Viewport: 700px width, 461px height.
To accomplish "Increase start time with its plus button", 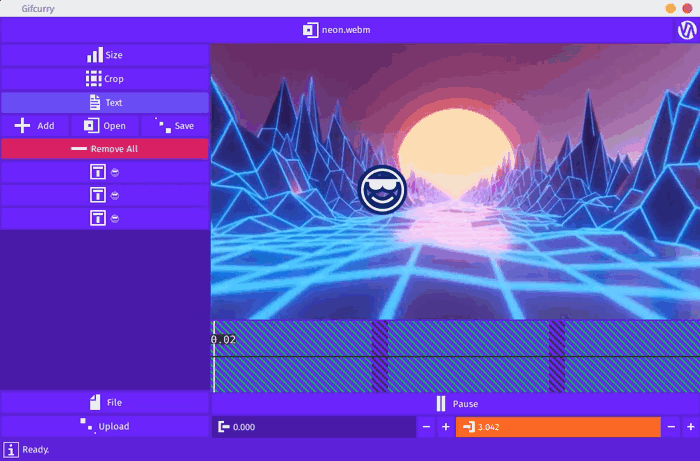I will click(446, 427).
